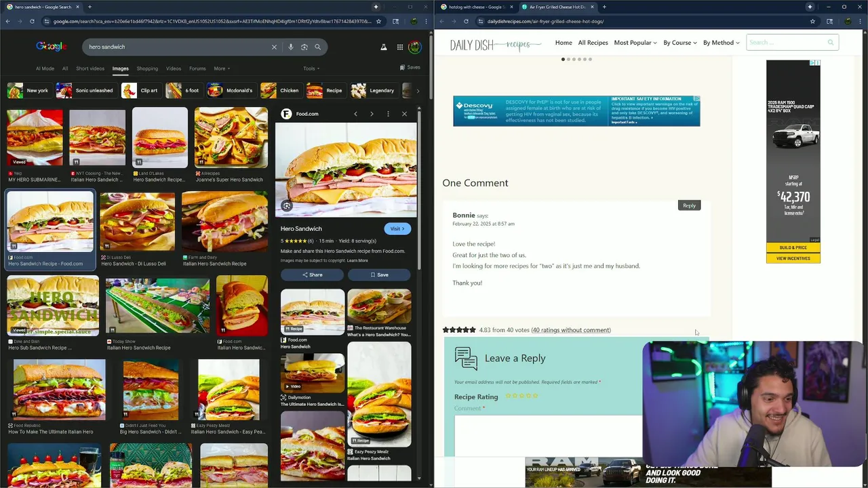Bookmark the google.com page with star icon
Viewport: 868px width, 488px height.
pos(378,21)
